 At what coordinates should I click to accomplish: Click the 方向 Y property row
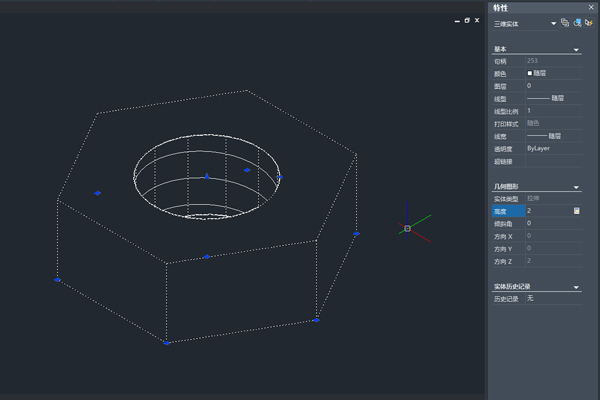pyautogui.click(x=537, y=249)
